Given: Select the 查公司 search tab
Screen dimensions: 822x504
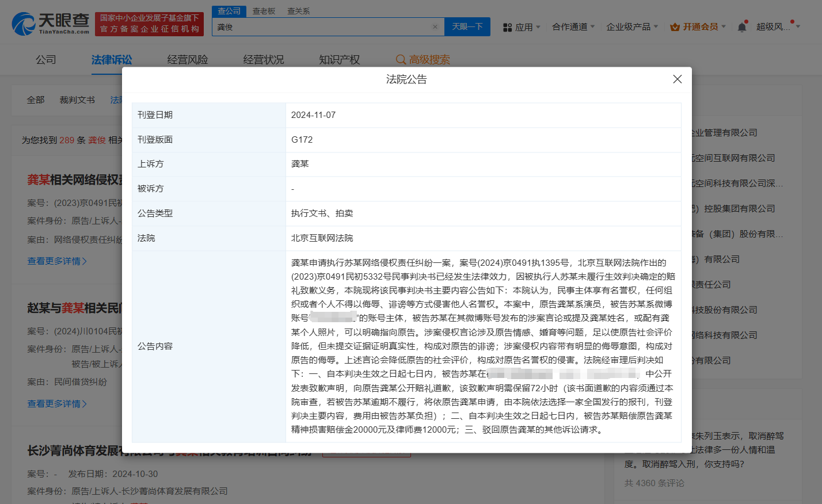Looking at the screenshot, I should click(229, 11).
